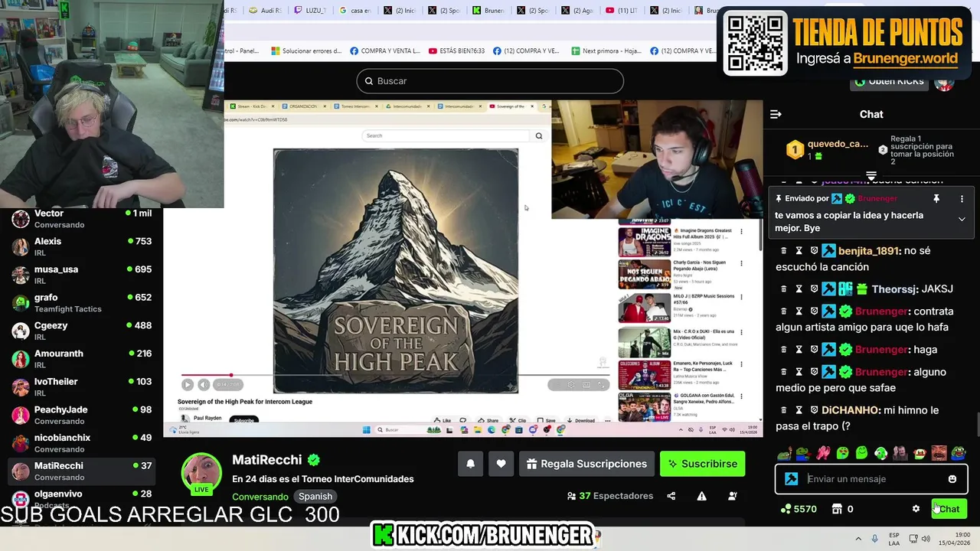This screenshot has height=551, width=980.
Task: Open musa_usa channel in sidebar
Action: [81, 275]
